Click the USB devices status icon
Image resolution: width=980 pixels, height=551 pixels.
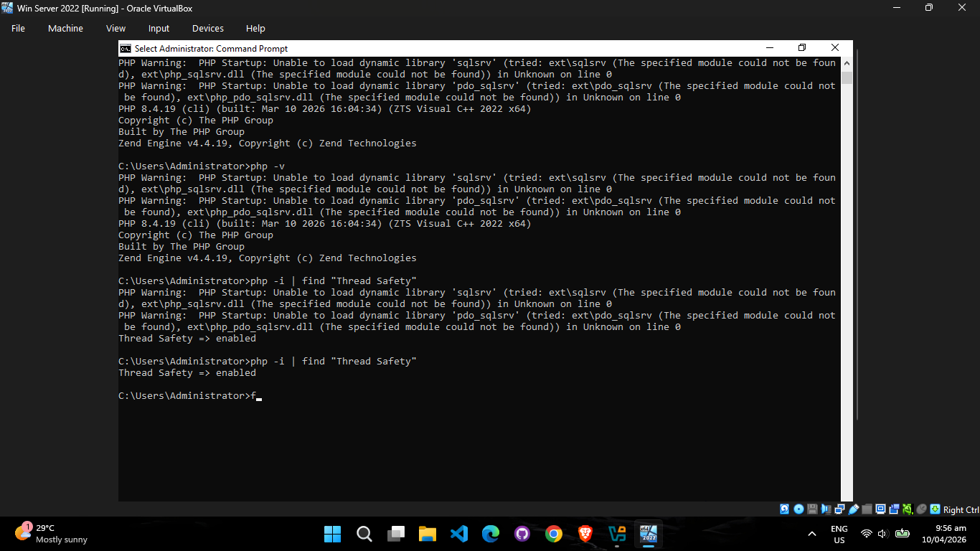(x=853, y=509)
